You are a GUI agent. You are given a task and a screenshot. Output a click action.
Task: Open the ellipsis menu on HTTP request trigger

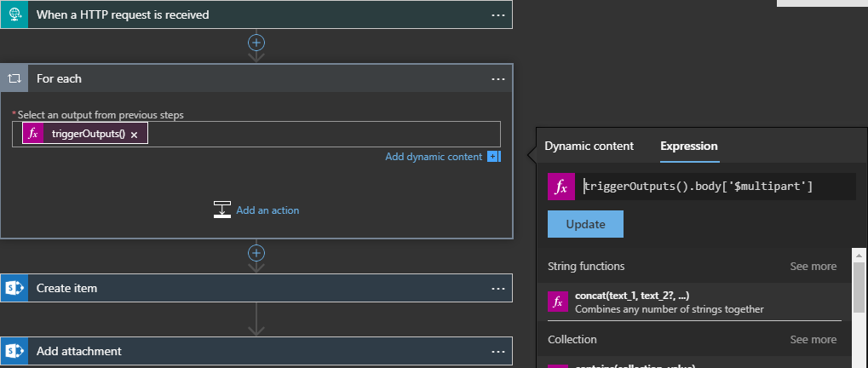tap(498, 14)
